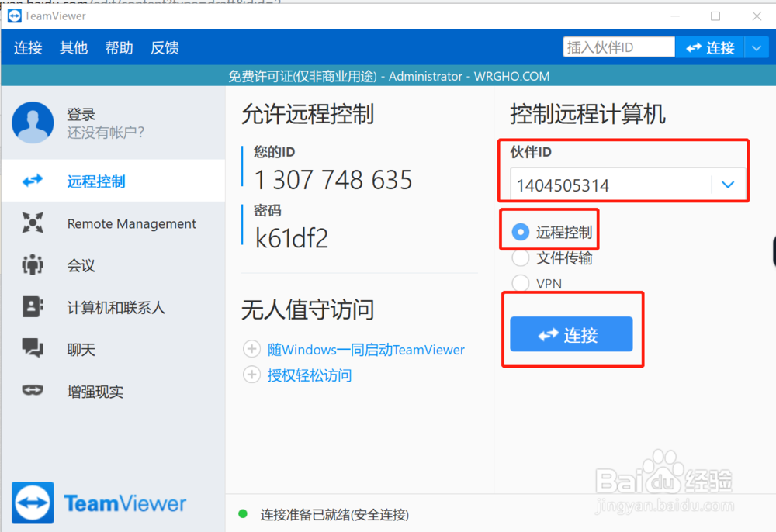The height and width of the screenshot is (532, 776).
Task: Open the 会议 sidebar tab
Action: coord(113,265)
